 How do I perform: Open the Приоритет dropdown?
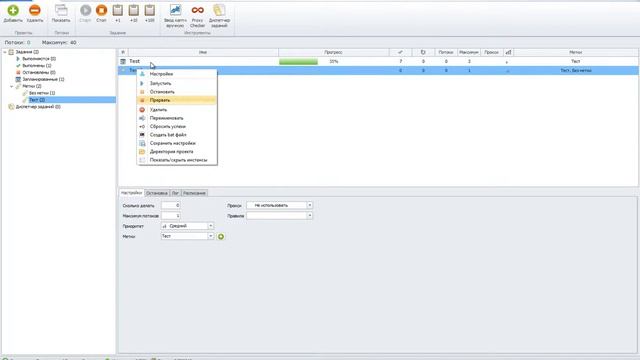pos(211,226)
